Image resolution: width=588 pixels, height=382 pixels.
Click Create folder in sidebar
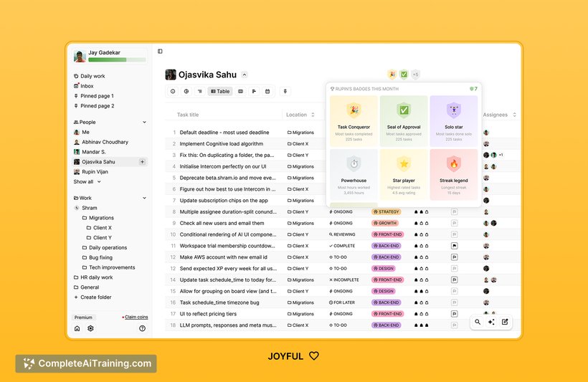(x=93, y=297)
